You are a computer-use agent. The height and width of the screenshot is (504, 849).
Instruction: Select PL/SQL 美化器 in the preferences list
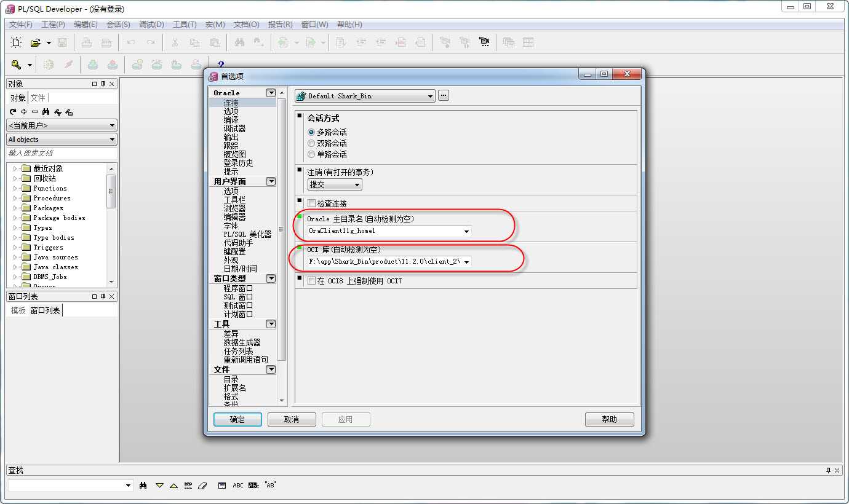(x=247, y=234)
